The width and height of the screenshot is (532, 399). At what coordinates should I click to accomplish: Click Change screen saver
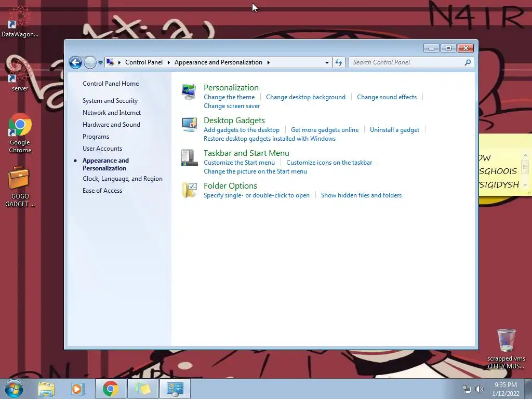[x=232, y=106]
